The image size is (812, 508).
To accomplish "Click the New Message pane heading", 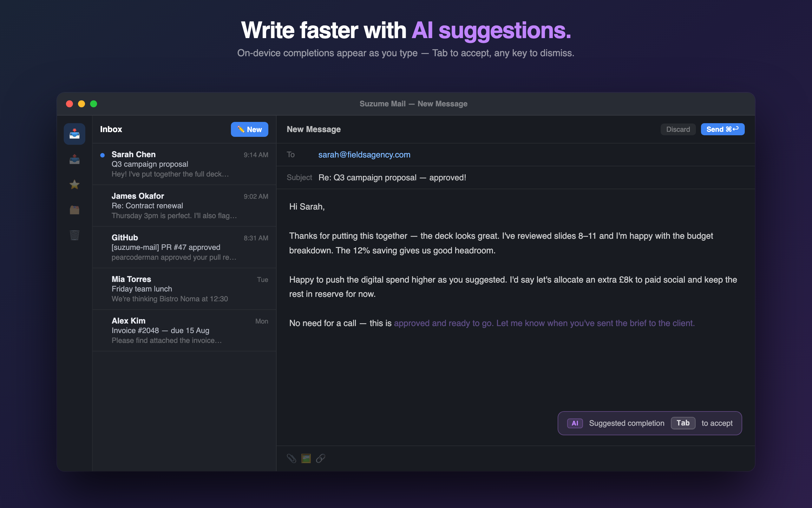I will [x=313, y=129].
